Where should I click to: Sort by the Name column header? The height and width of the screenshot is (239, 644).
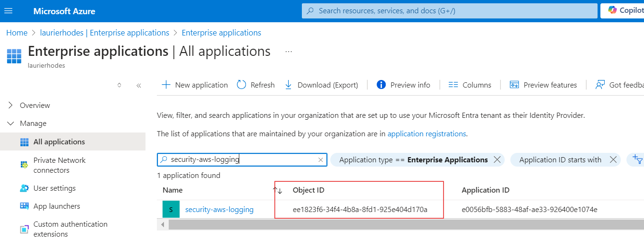coord(172,190)
